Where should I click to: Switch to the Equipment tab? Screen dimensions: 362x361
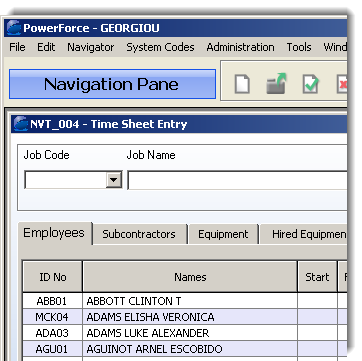click(223, 234)
